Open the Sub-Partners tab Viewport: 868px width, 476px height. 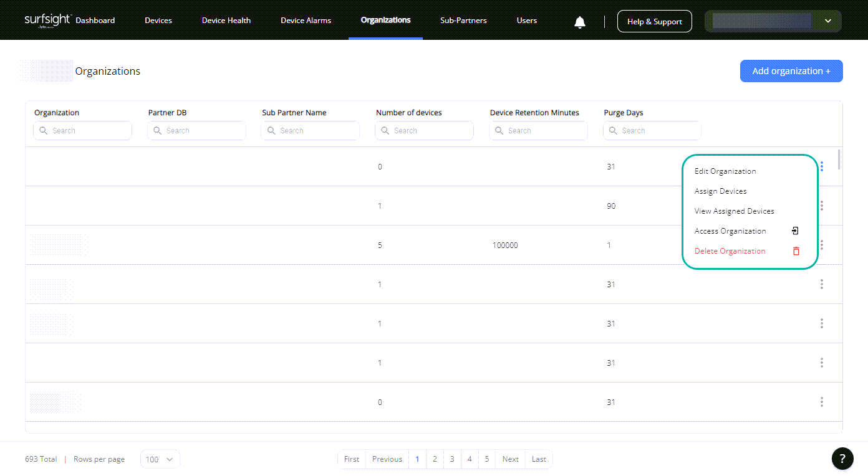pyautogui.click(x=463, y=21)
